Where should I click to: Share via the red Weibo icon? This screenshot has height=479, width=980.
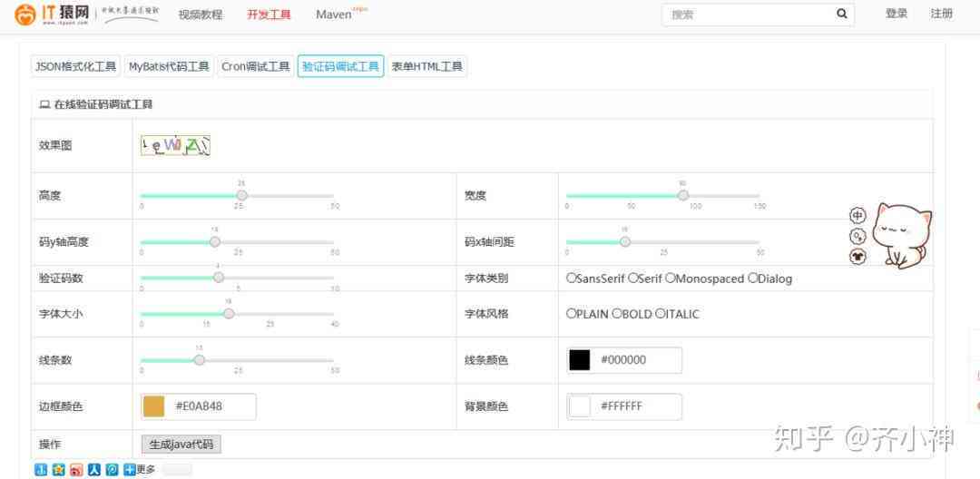click(76, 469)
